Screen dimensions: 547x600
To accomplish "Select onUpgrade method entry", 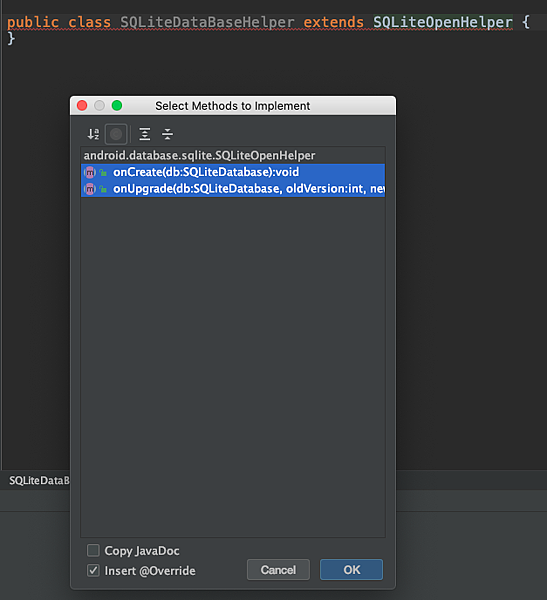I will 233,189.
